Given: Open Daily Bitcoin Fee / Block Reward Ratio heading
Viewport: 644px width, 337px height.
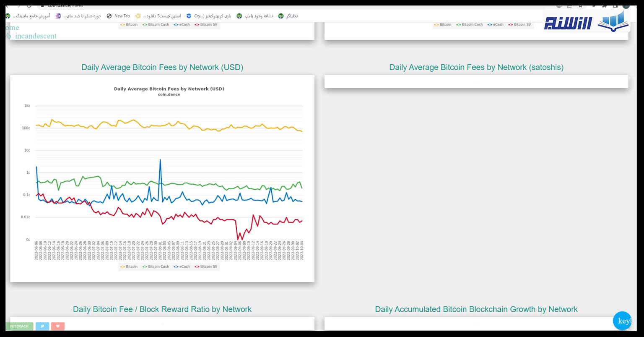Looking at the screenshot, I should (162, 309).
